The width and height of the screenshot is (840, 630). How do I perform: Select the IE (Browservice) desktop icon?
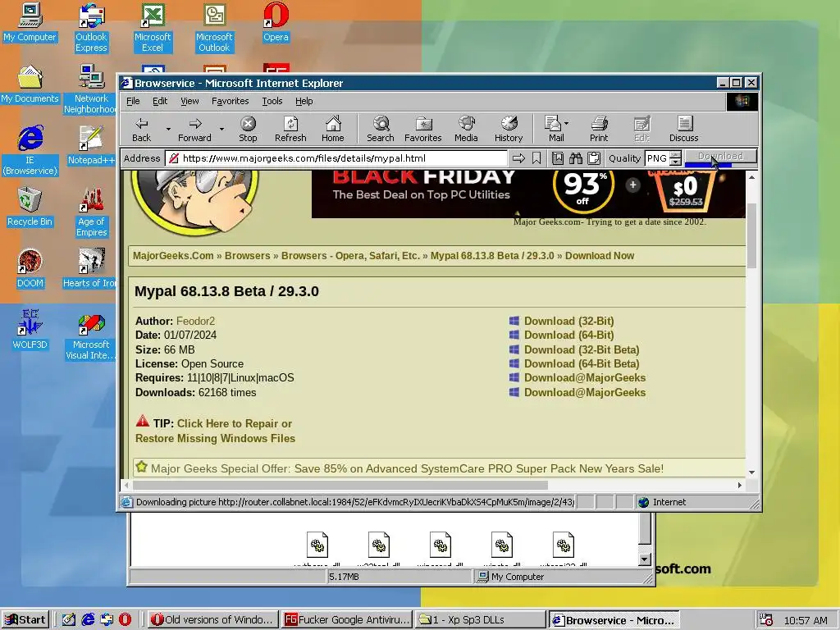coord(30,151)
